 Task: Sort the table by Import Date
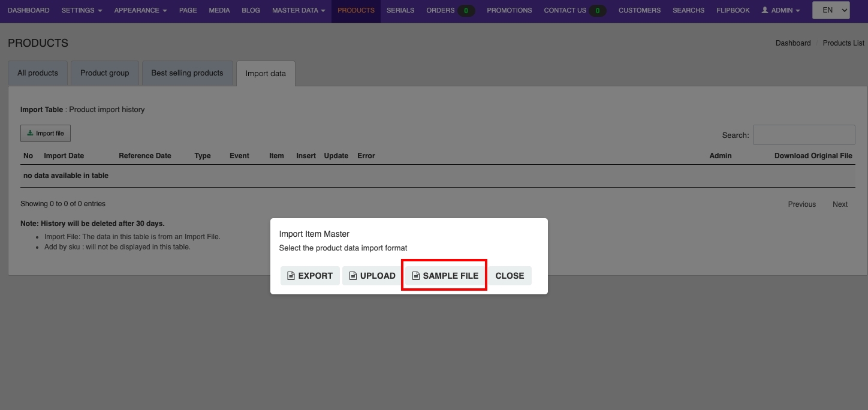[64, 156]
